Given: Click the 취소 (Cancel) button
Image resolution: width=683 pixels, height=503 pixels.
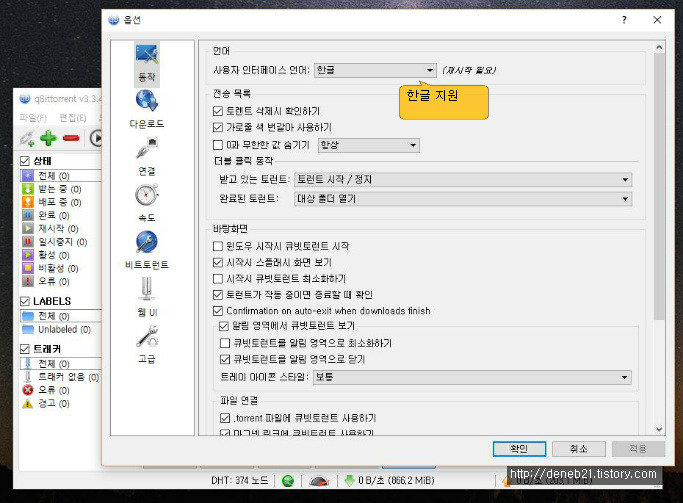Looking at the screenshot, I should point(578,449).
